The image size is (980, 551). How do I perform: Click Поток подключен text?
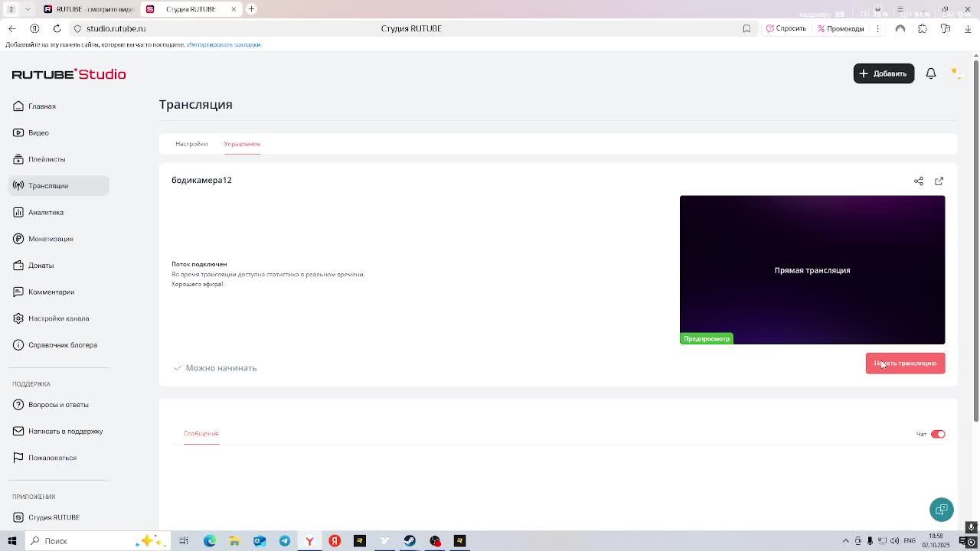pyautogui.click(x=199, y=264)
